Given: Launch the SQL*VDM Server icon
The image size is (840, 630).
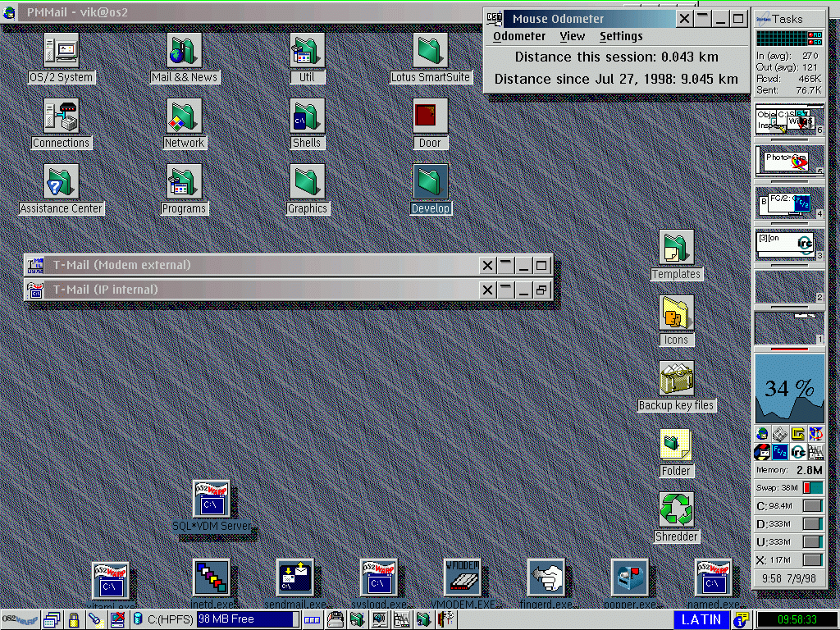Looking at the screenshot, I should click(212, 498).
